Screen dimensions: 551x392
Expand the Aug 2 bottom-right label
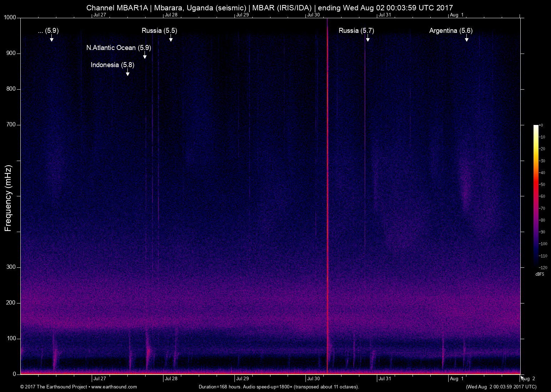(529, 379)
